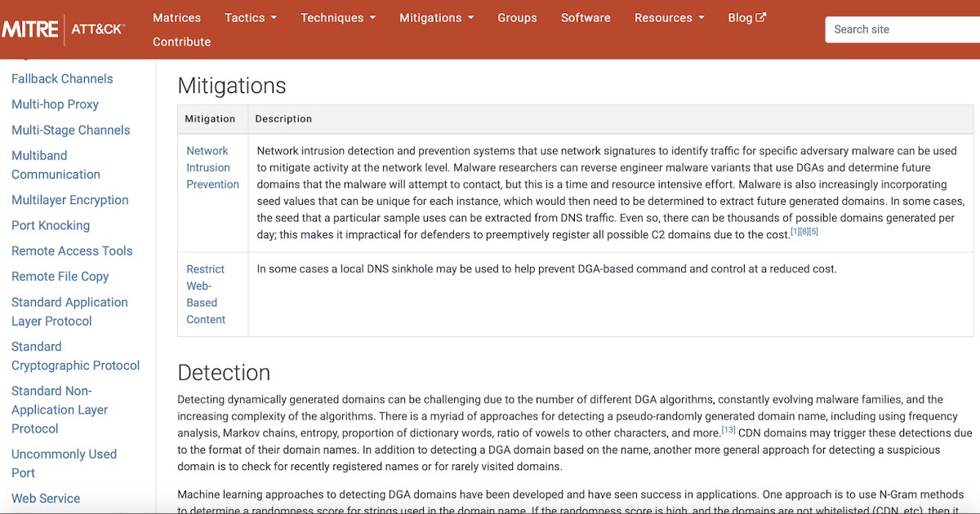Open Network Intrusion Prevention mitigation link
The height and width of the screenshot is (514, 980).
click(212, 167)
